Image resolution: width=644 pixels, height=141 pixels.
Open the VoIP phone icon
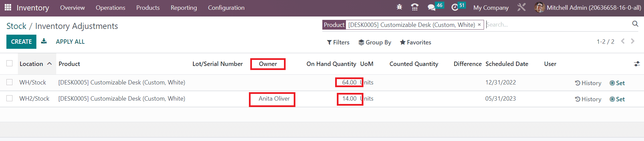coord(415,7)
